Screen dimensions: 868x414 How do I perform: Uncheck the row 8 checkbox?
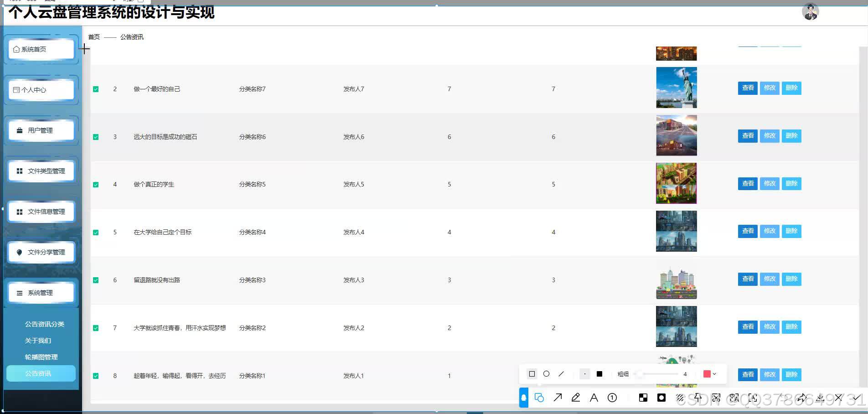(96, 376)
